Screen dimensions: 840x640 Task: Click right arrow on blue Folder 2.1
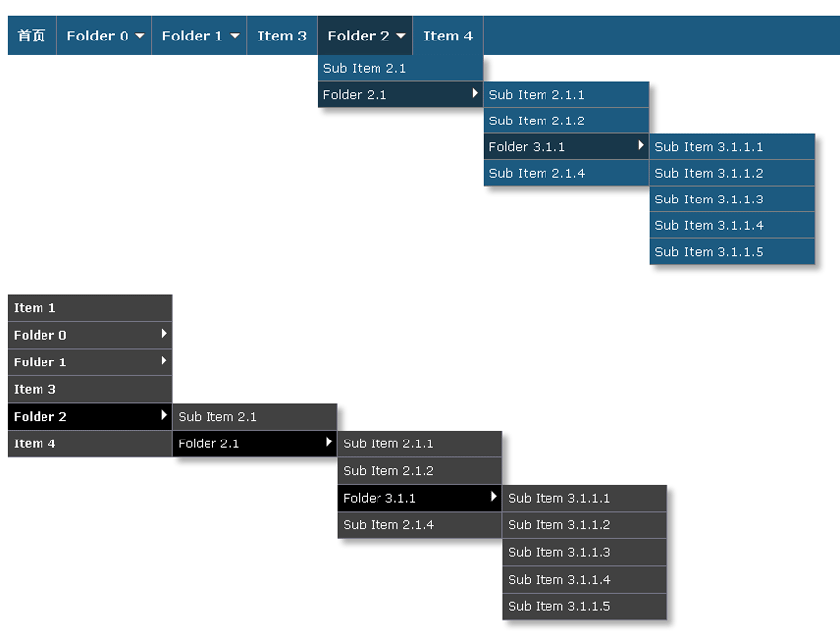[475, 94]
